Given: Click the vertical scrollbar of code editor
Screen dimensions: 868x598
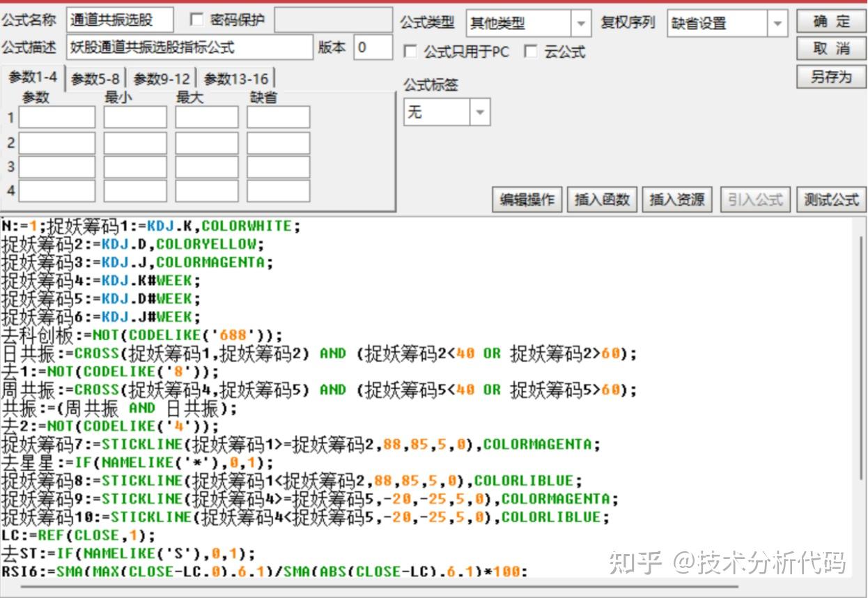Looking at the screenshot, I should (x=861, y=358).
